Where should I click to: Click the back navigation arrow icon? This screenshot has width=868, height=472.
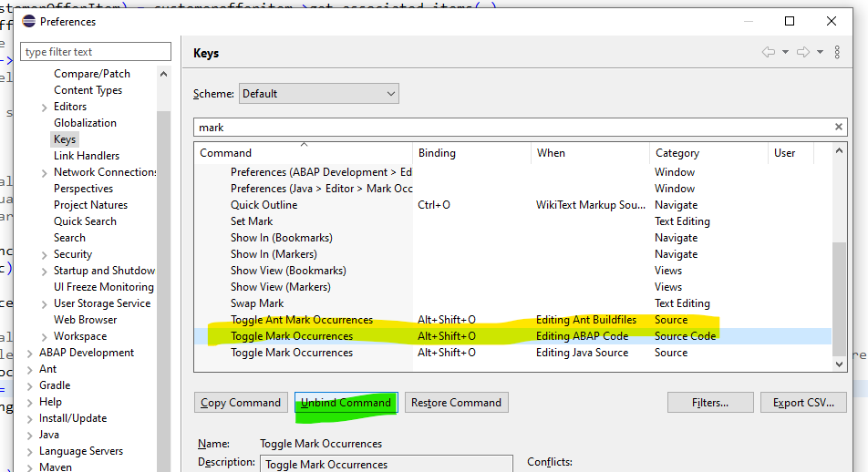tap(769, 52)
